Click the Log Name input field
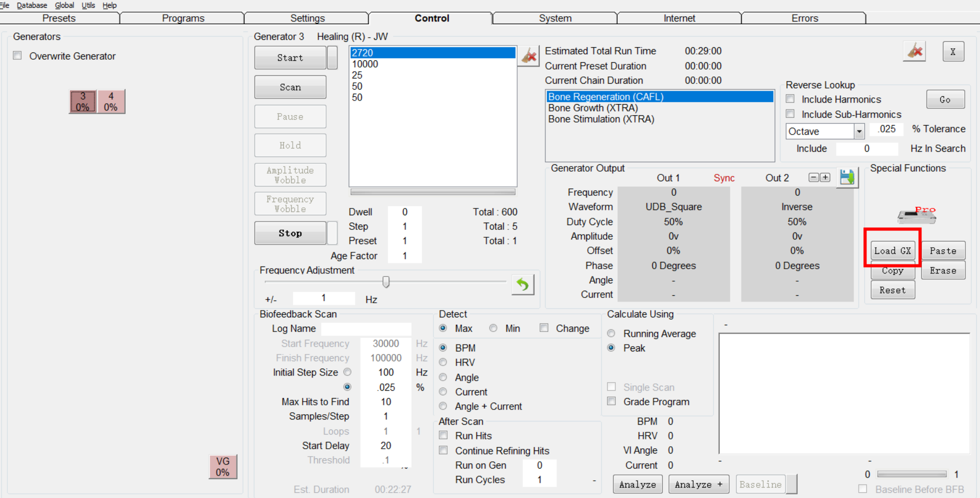Image resolution: width=980 pixels, height=498 pixels. coord(366,329)
